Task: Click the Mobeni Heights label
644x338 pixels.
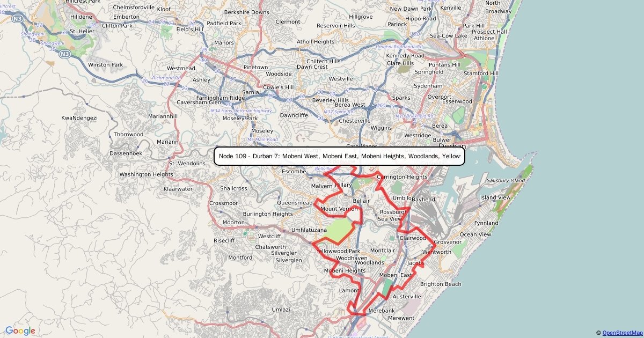Action: tap(345, 271)
